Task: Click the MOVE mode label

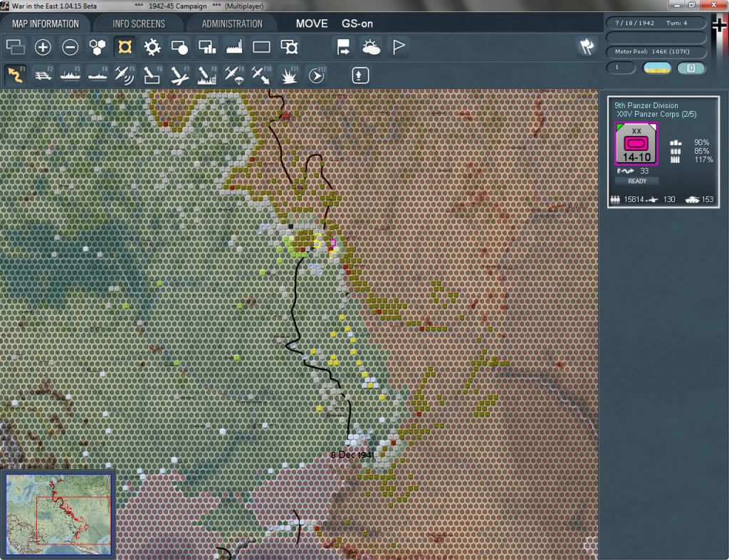Action: point(312,23)
